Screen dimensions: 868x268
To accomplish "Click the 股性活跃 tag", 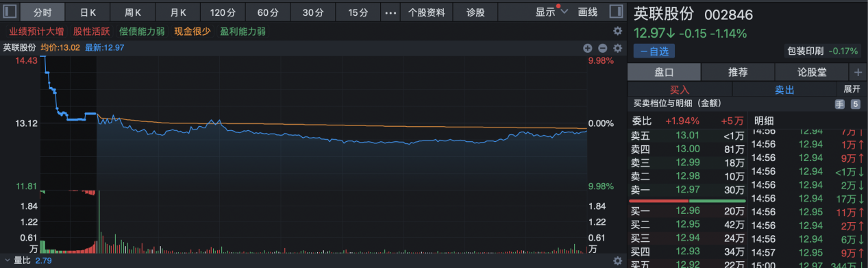I will coord(92,32).
